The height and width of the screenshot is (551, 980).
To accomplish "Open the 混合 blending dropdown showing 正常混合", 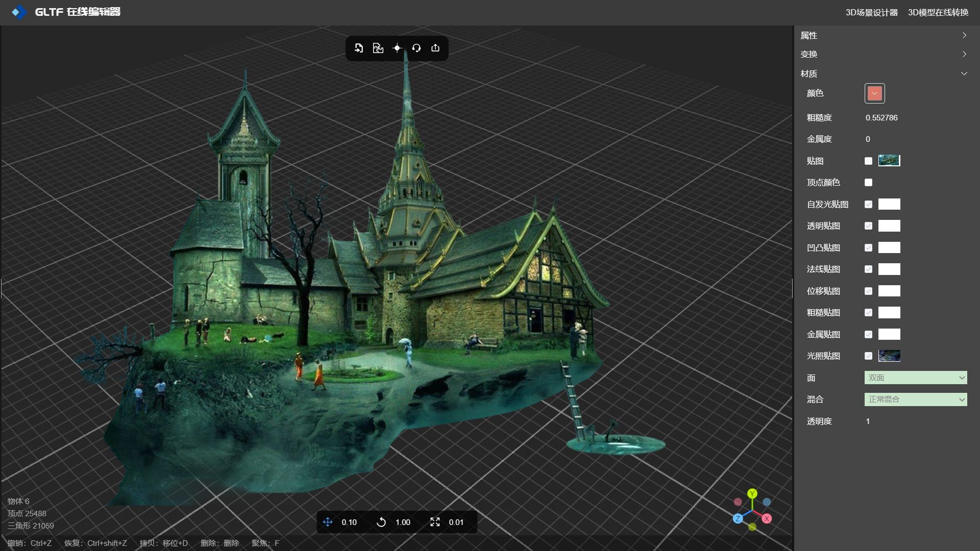I will [916, 399].
